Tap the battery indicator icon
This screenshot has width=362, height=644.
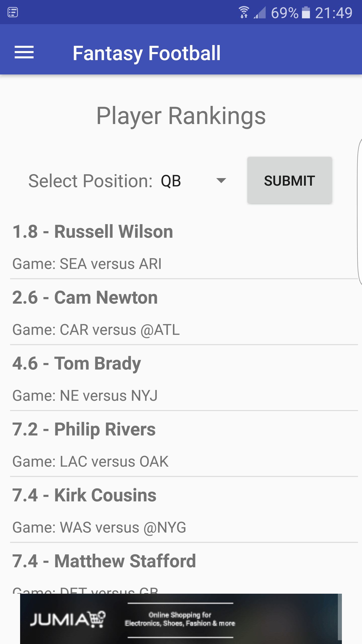coord(306,12)
